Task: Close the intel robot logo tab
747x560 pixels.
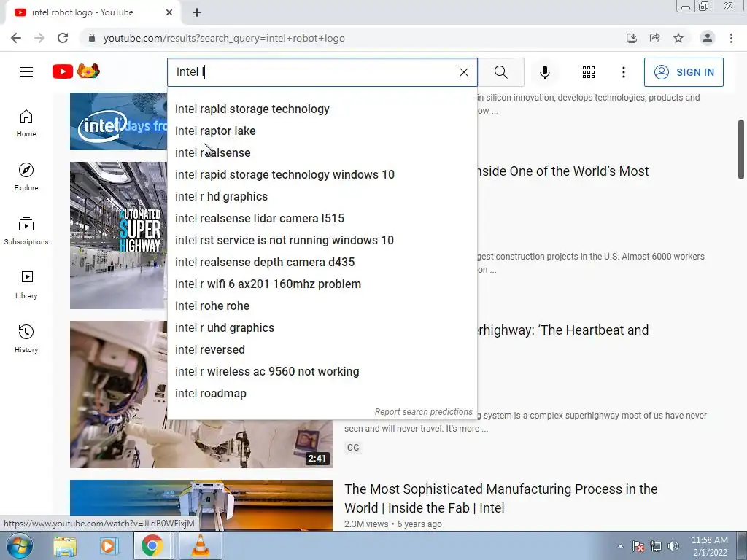Action: point(169,12)
